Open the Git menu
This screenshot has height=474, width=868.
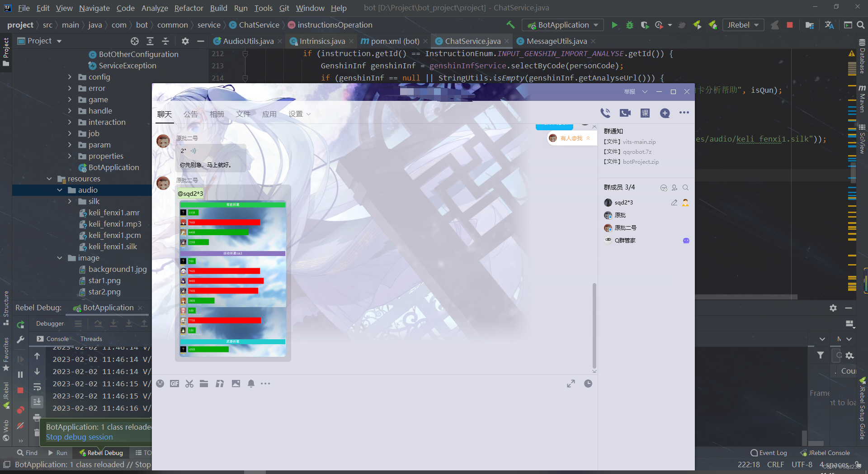pos(284,8)
